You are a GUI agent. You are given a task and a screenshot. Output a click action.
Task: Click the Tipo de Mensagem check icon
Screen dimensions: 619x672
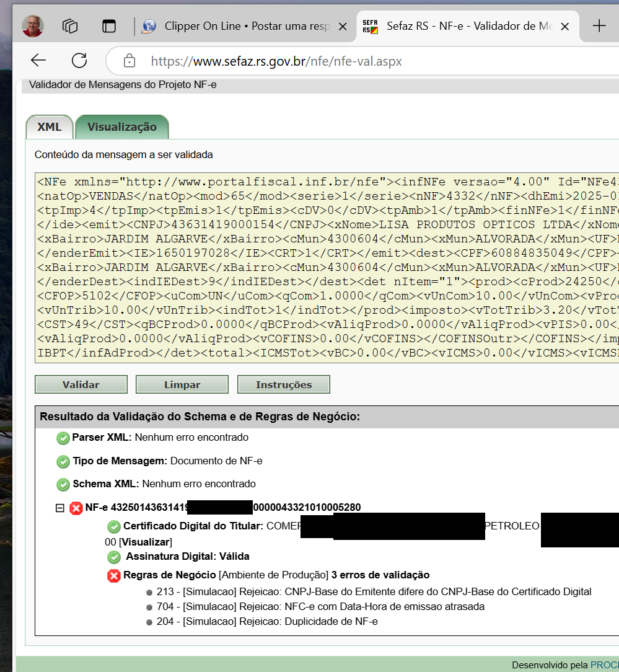[x=63, y=462]
